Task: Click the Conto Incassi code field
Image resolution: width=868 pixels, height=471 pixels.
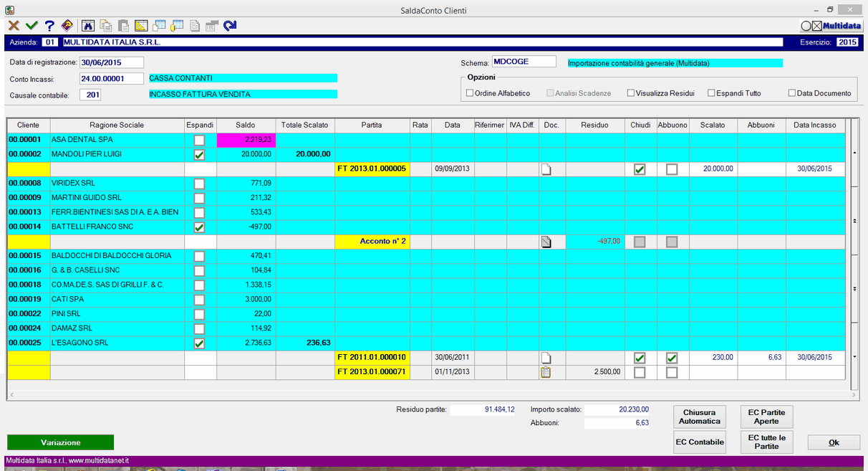Action: point(111,79)
